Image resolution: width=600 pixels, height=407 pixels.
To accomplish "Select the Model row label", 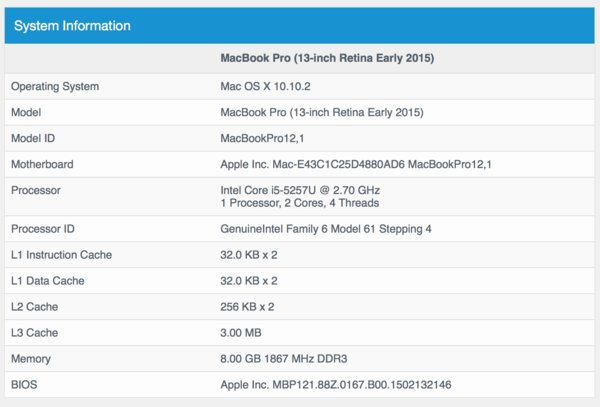I will pos(27,112).
